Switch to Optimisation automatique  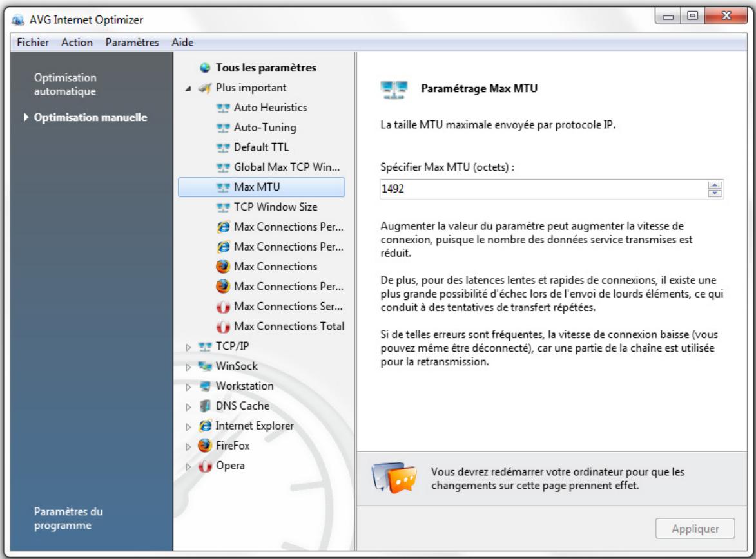tap(65, 84)
